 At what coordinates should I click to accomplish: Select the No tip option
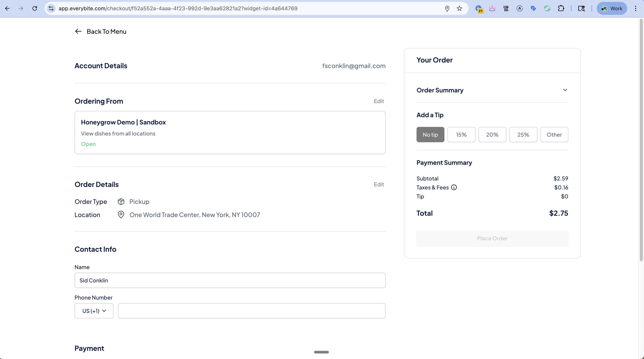tap(430, 135)
